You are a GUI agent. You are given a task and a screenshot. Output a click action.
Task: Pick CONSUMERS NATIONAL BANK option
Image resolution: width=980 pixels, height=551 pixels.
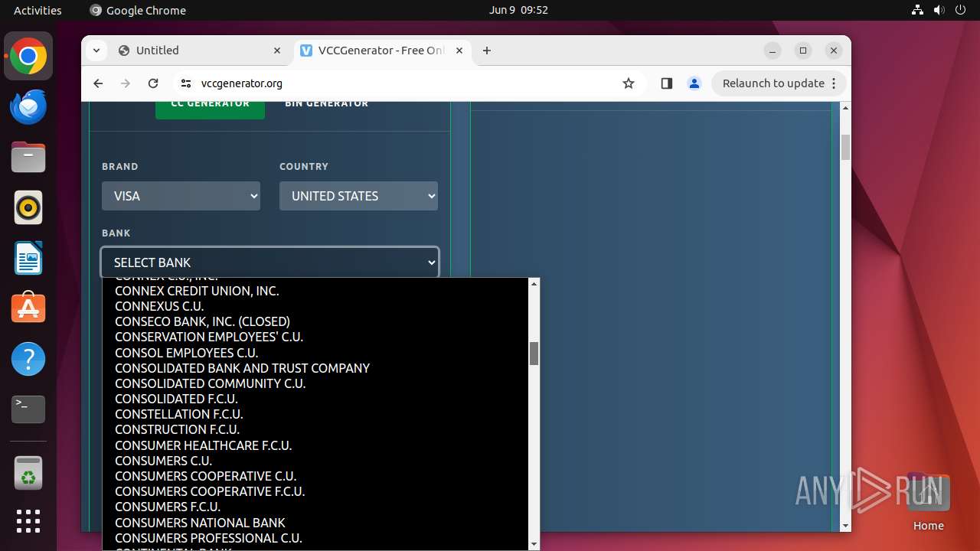tap(315, 523)
